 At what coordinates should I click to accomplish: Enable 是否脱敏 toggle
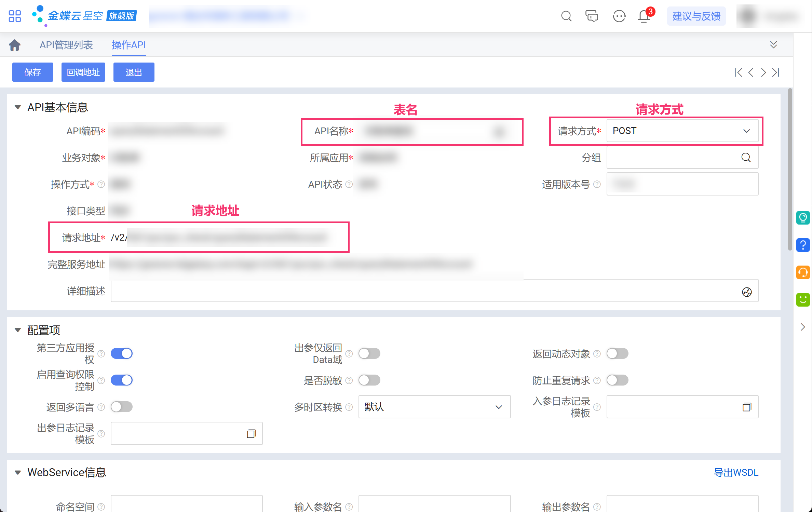point(369,380)
